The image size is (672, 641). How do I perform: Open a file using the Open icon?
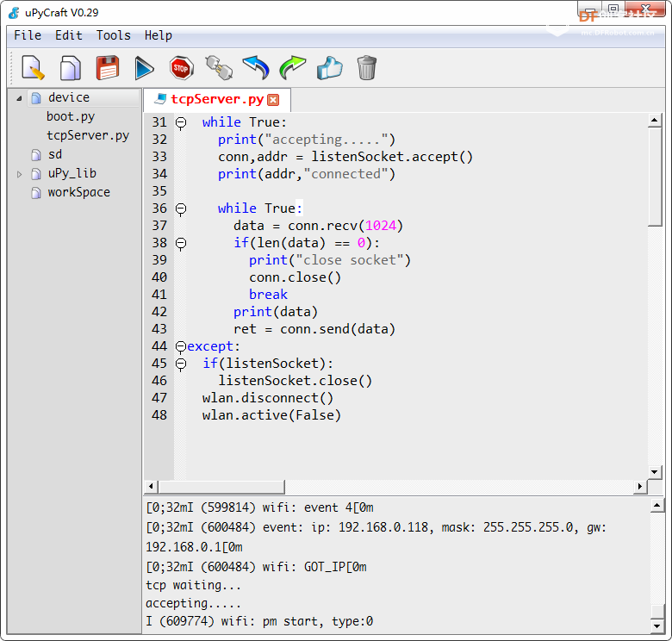point(71,68)
